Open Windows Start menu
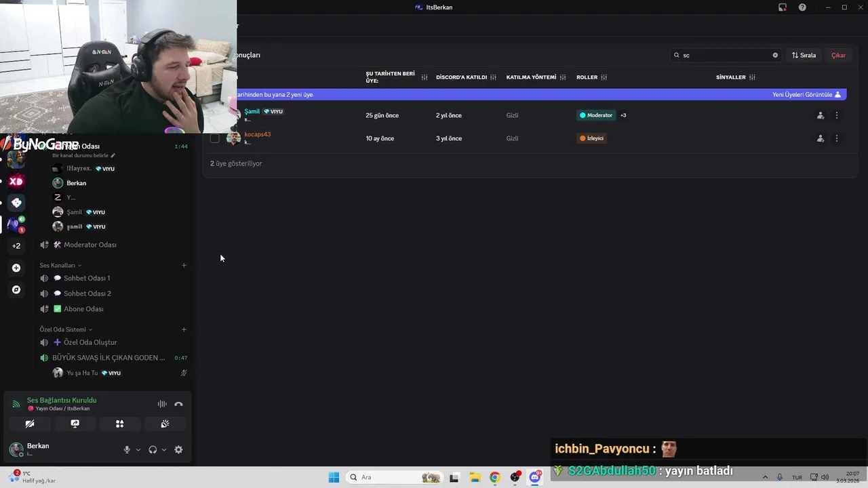Viewport: 868px width, 488px height. click(x=334, y=477)
